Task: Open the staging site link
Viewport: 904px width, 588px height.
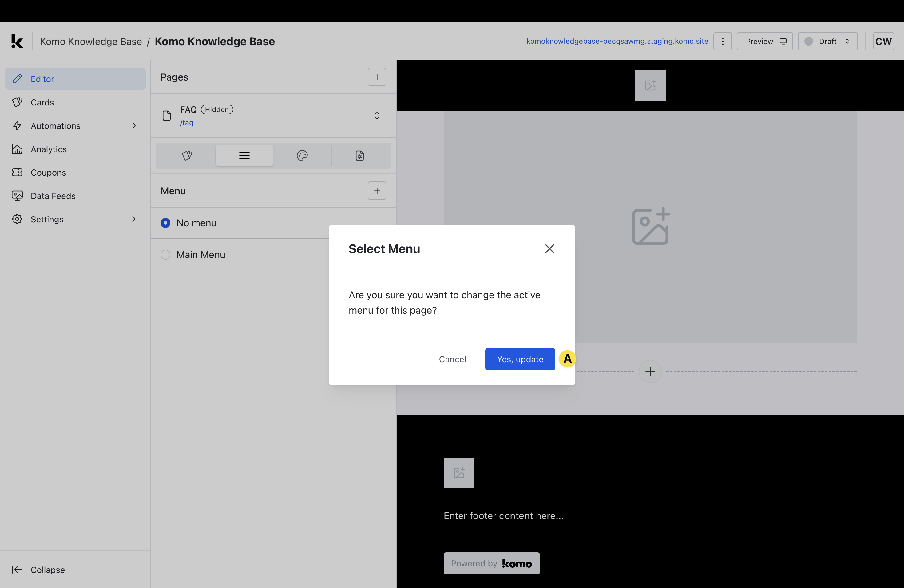Action: pos(617,41)
